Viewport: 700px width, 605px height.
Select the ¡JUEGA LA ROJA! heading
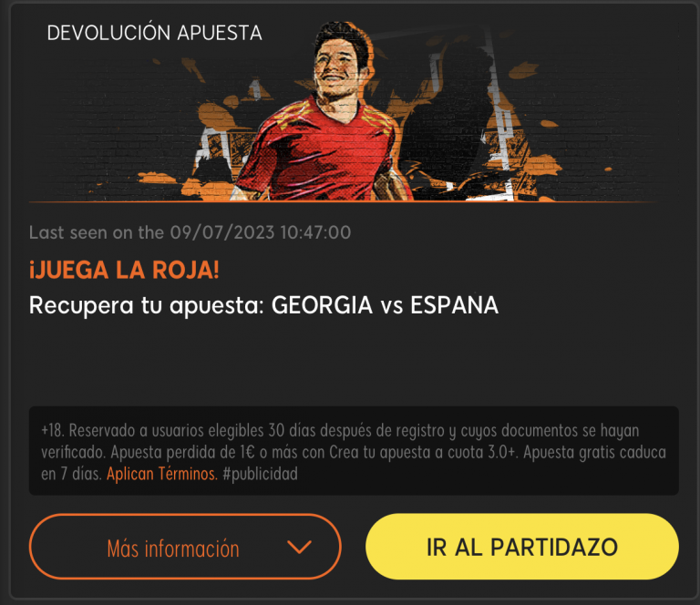coord(124,270)
